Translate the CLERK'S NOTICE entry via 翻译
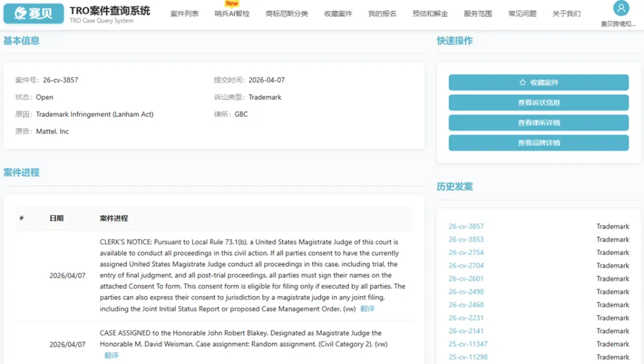This screenshot has height=364, width=644. click(367, 309)
